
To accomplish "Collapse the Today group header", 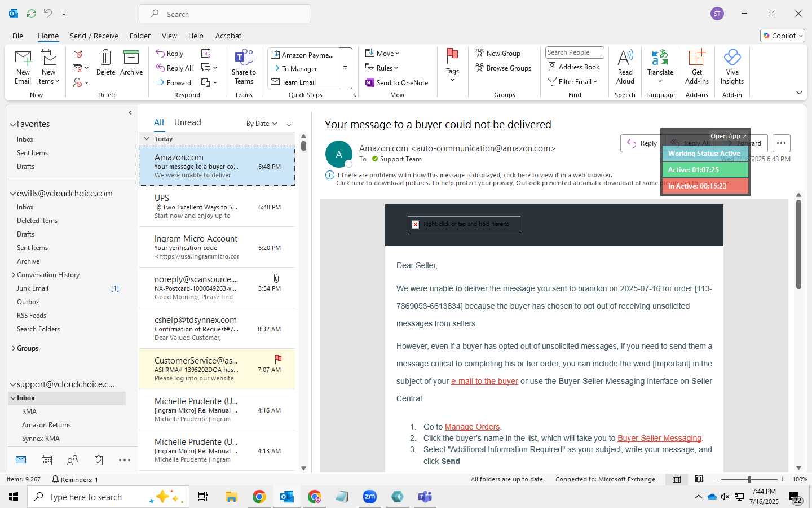I will click(x=147, y=139).
